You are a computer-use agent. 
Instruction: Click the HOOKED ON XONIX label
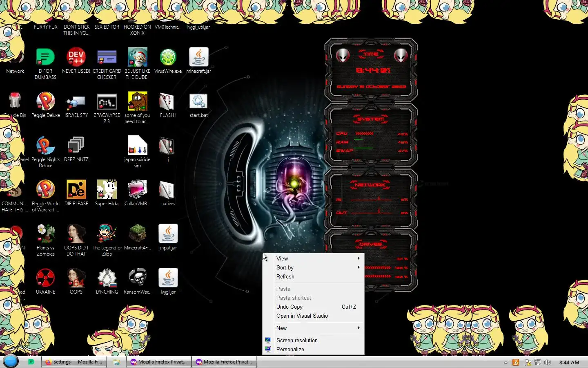click(137, 30)
